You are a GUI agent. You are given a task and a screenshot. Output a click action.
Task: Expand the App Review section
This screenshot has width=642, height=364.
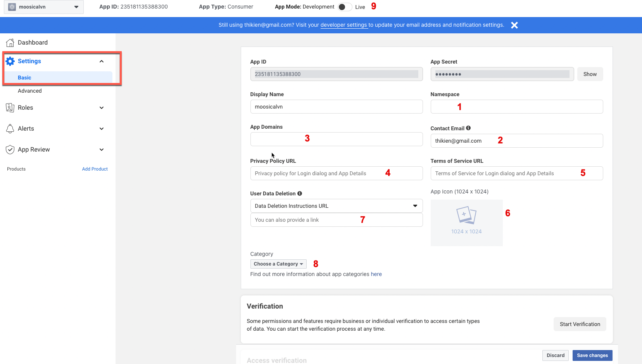102,150
